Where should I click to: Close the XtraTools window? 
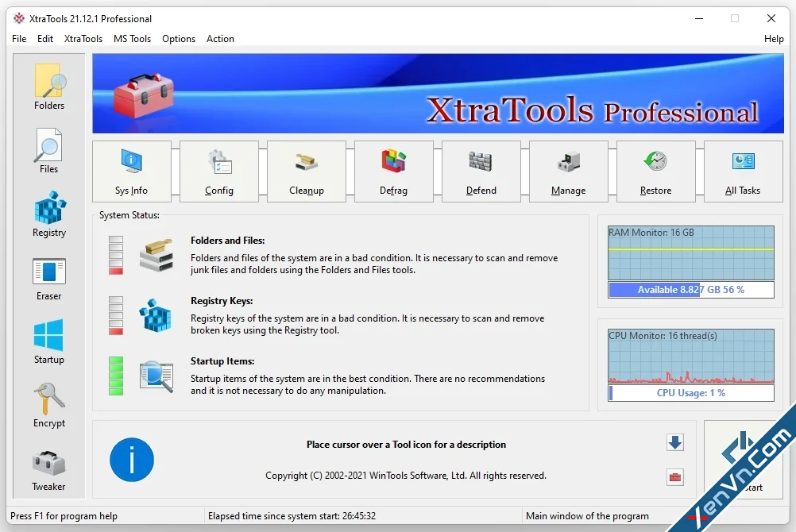pos(771,19)
